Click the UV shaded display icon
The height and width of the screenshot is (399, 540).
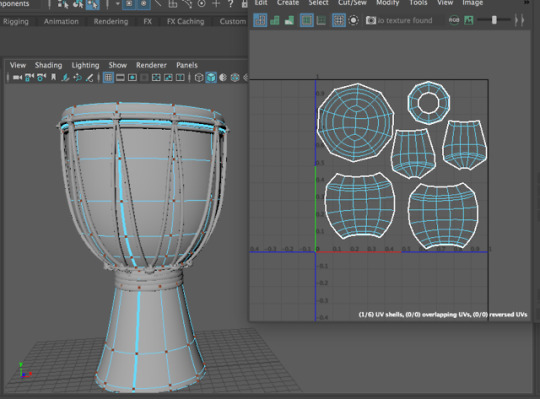(275, 20)
